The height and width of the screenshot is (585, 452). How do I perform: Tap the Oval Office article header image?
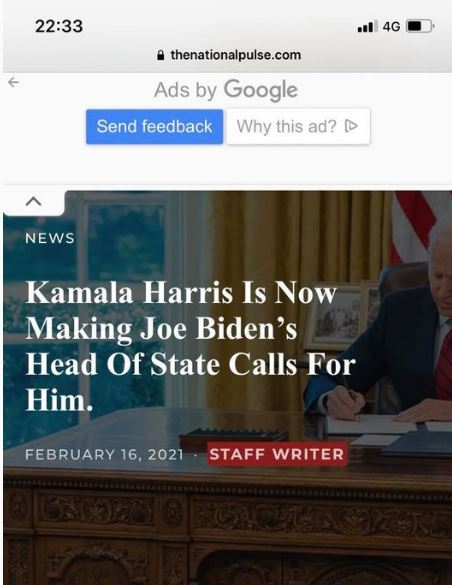(x=227, y=388)
